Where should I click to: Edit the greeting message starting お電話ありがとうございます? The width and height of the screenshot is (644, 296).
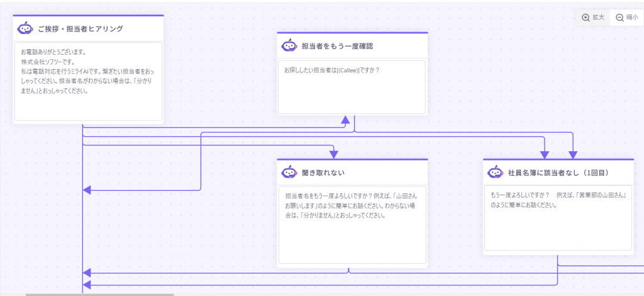[88, 81]
